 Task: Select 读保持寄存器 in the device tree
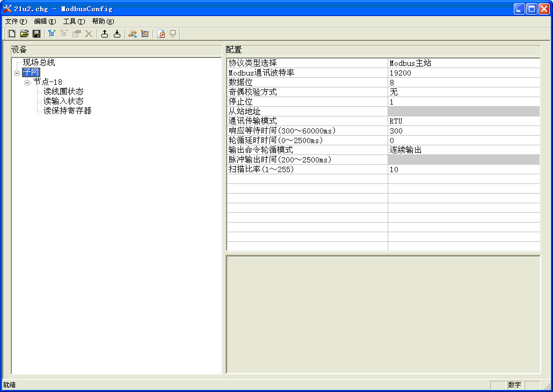point(67,111)
